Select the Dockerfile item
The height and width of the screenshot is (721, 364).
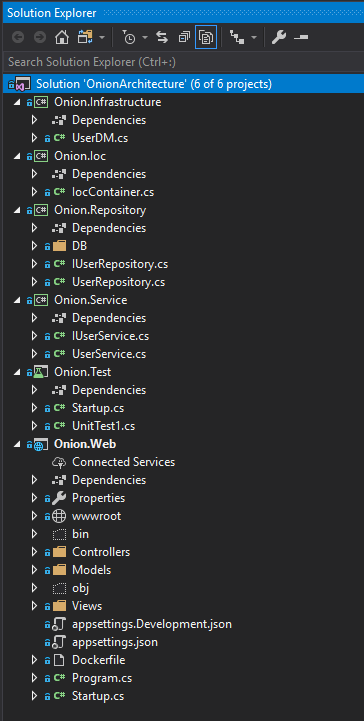pyautogui.click(x=98, y=660)
